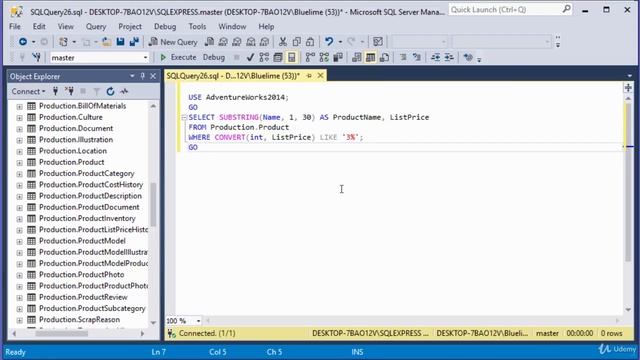This screenshot has width=640, height=360.
Task: Click the Quick Launch search field
Action: [510, 9]
